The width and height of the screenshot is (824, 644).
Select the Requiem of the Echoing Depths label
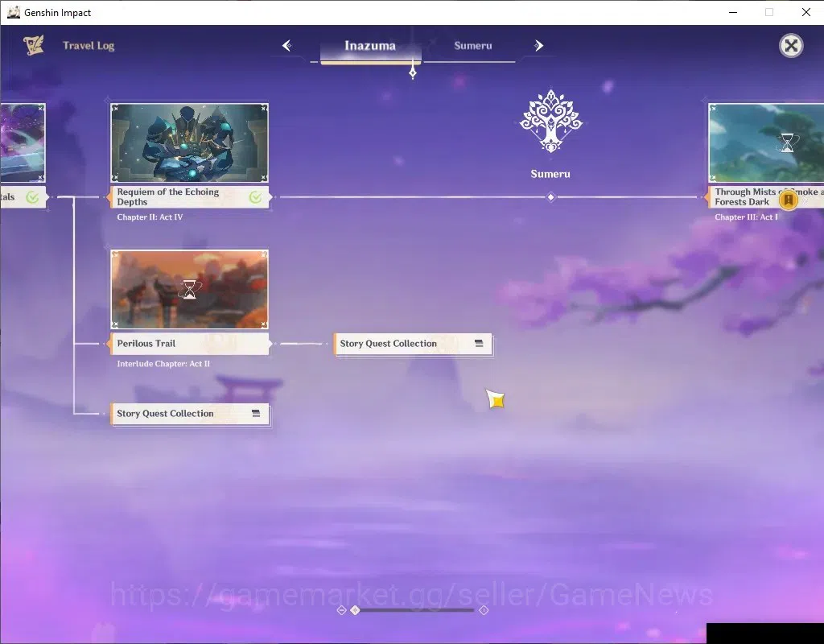[x=189, y=197]
